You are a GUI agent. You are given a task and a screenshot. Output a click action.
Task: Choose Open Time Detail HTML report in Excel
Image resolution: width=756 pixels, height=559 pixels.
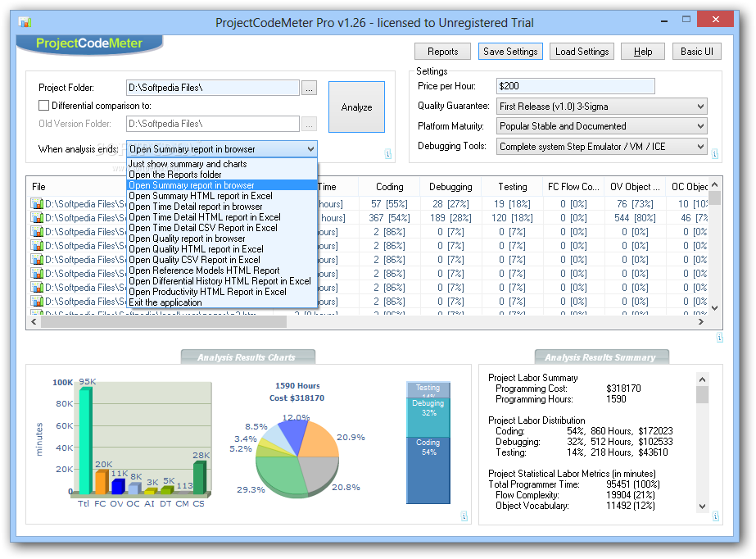coord(222,217)
